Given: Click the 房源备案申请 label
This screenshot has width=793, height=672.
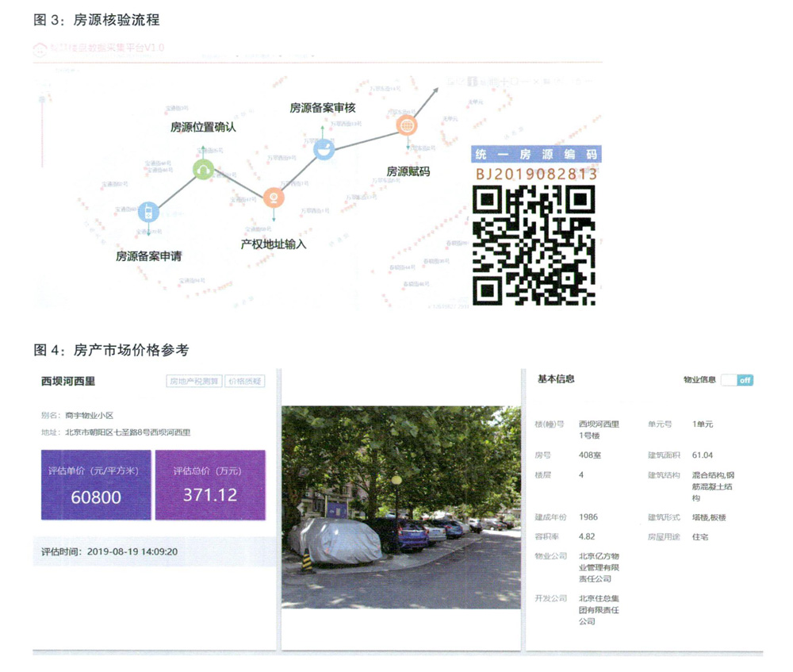Looking at the screenshot, I should point(149,256).
